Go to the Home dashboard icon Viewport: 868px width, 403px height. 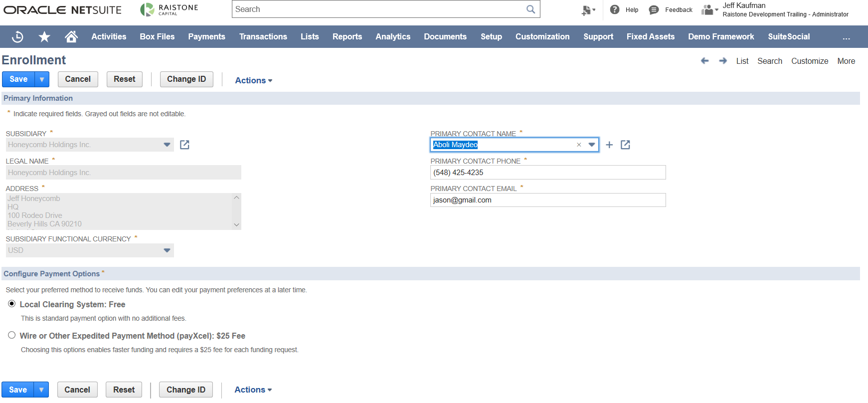click(x=71, y=36)
